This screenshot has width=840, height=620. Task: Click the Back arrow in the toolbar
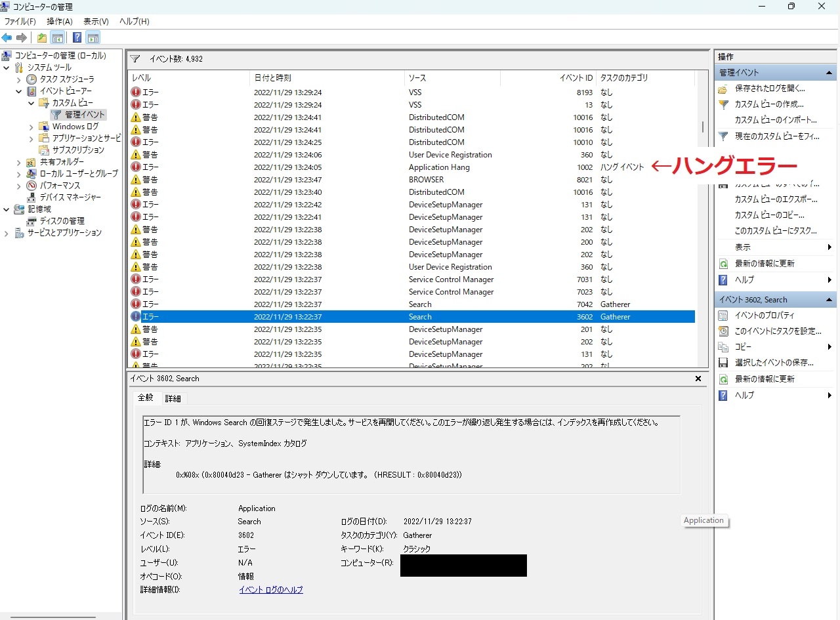pos(7,37)
